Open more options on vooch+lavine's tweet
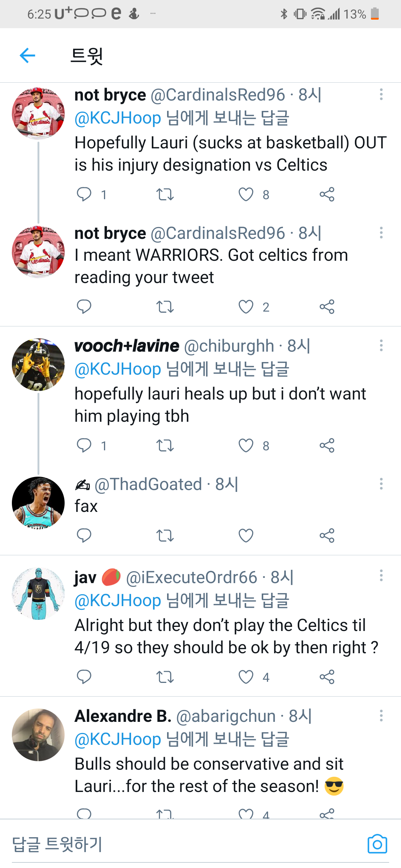 pyautogui.click(x=381, y=345)
